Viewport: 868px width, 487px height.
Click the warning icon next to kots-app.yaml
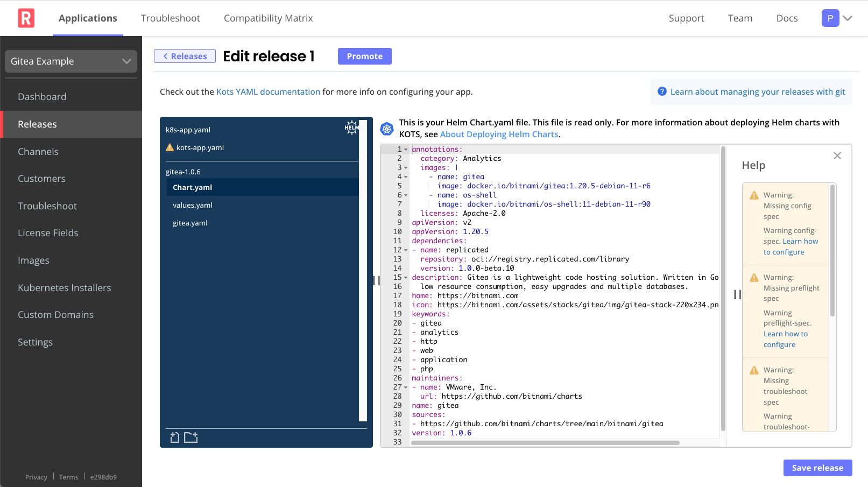tap(170, 147)
